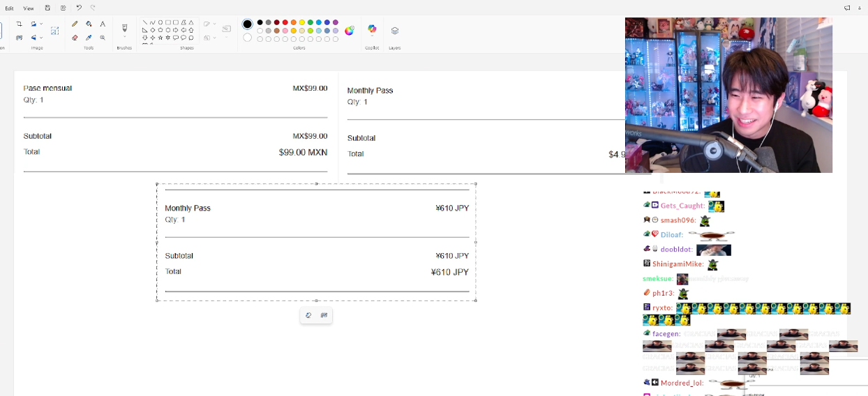Click the feedback megaphone icon
The image size is (868, 396).
(x=847, y=8)
